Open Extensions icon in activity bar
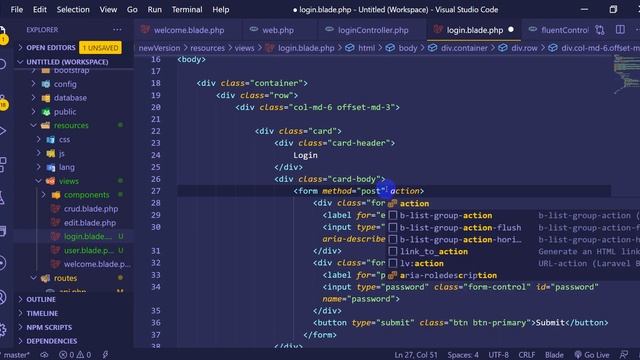The image size is (640, 360). [3, 164]
